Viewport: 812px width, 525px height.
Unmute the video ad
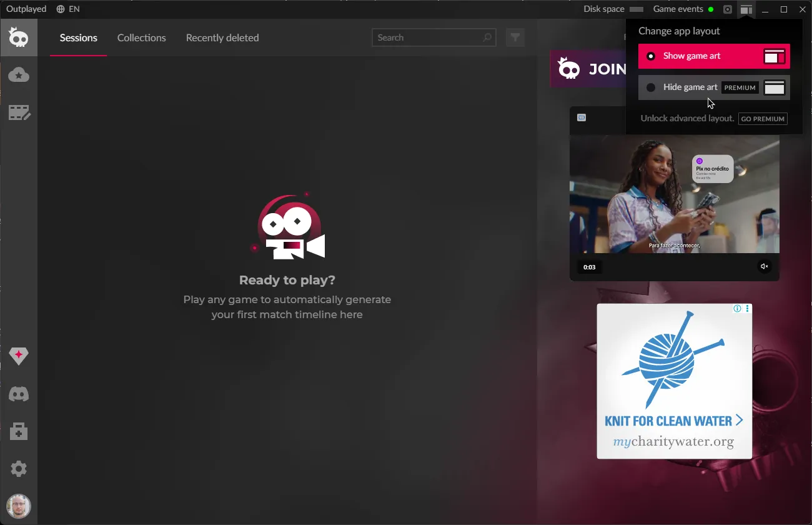pos(765,266)
